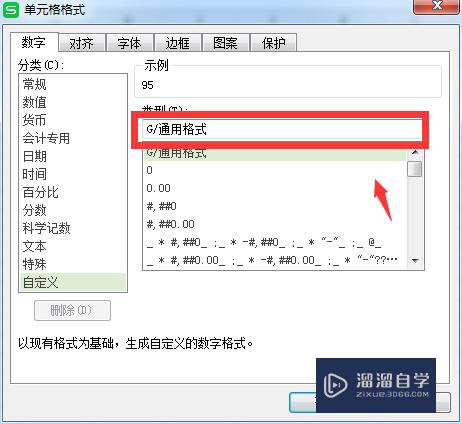Open the 边框 tab

click(x=178, y=43)
